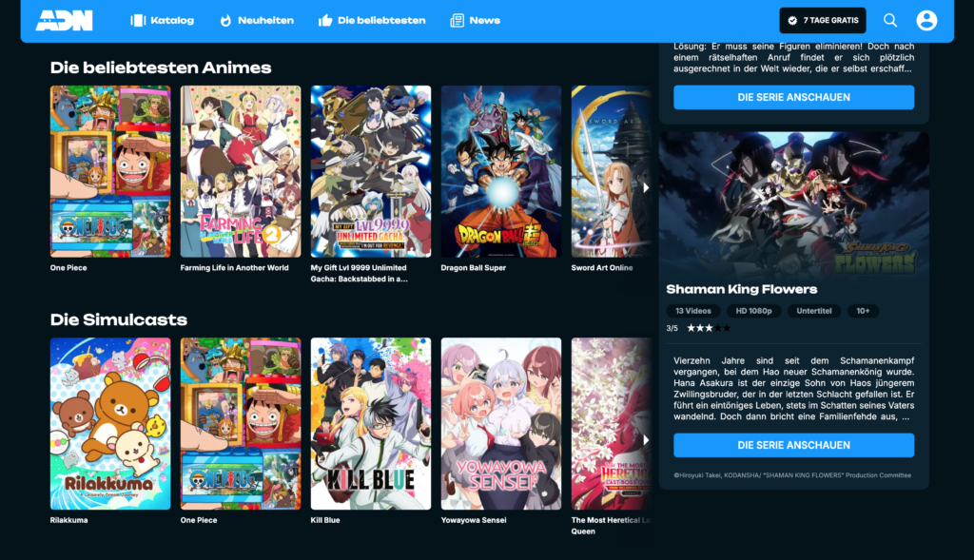Watch Shaman King Flowers via Die Serie Anschauen
The image size is (974, 560).
pos(793,445)
